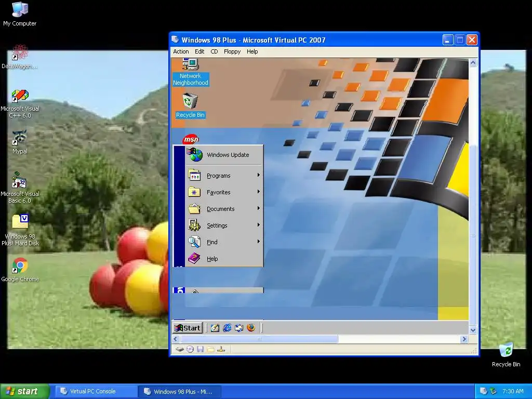Click the CD drive status icon
Image resolution: width=532 pixels, height=399 pixels.
[x=190, y=349]
